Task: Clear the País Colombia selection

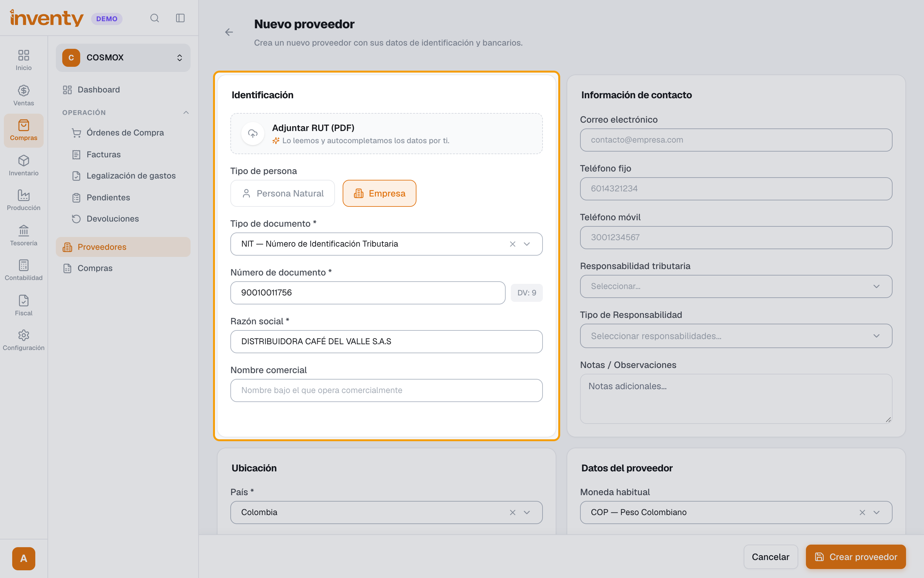Action: click(x=512, y=512)
